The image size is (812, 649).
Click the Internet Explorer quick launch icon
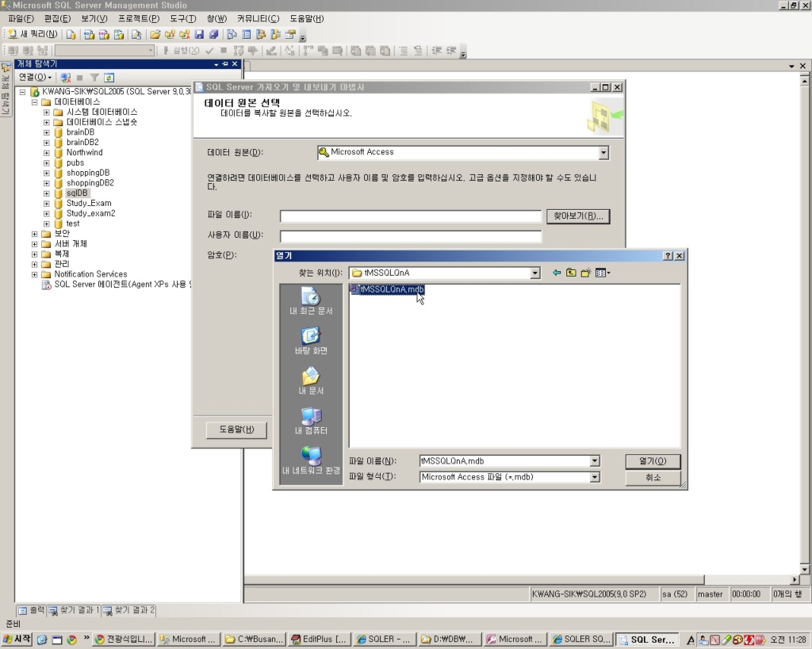tap(42, 640)
